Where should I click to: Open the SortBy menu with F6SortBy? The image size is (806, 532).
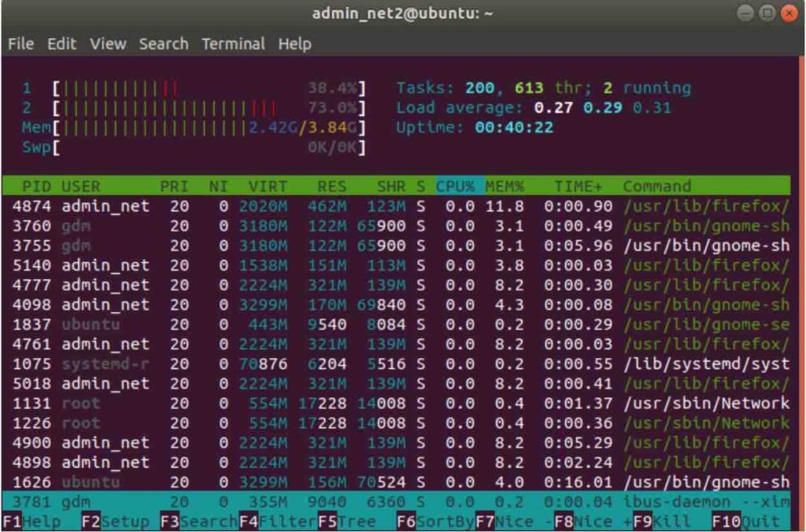[433, 521]
